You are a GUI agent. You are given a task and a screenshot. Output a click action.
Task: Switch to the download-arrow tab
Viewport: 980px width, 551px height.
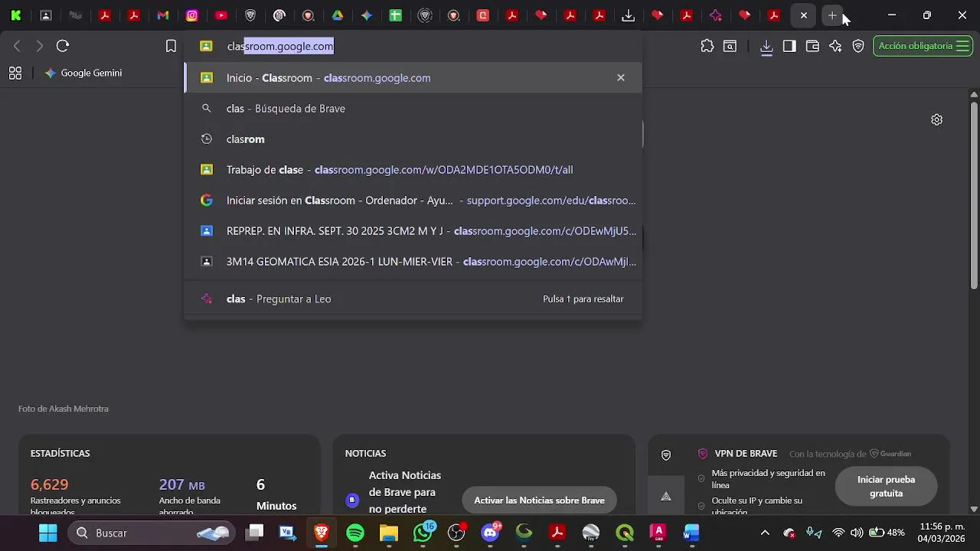coord(629,15)
